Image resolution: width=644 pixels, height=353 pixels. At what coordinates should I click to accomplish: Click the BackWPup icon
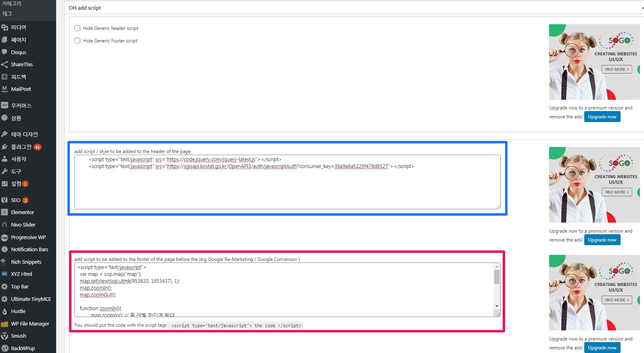[x=4, y=348]
